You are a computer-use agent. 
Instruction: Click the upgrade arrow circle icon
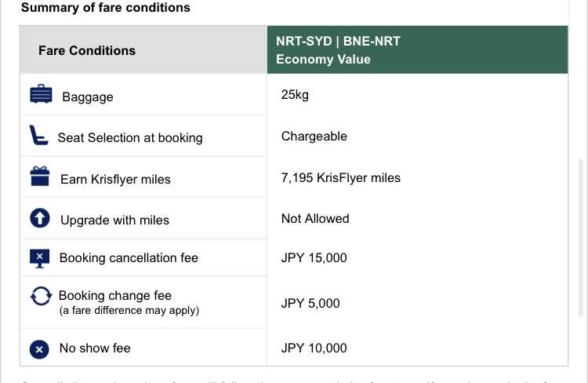pos(40,217)
